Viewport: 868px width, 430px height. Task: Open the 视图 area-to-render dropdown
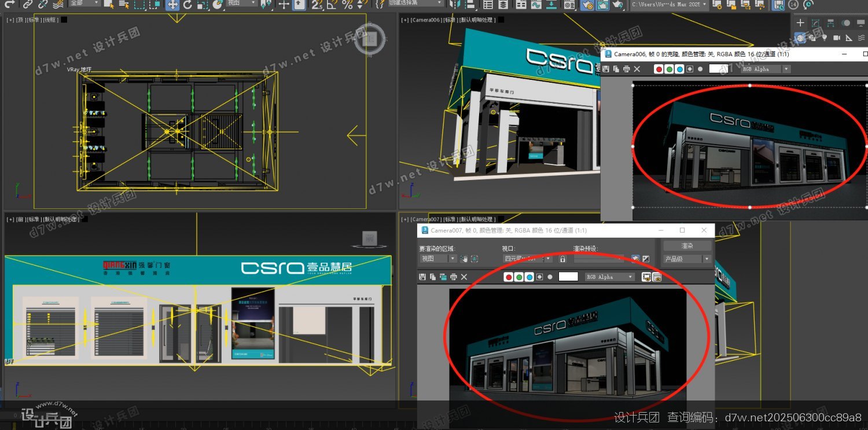point(439,259)
